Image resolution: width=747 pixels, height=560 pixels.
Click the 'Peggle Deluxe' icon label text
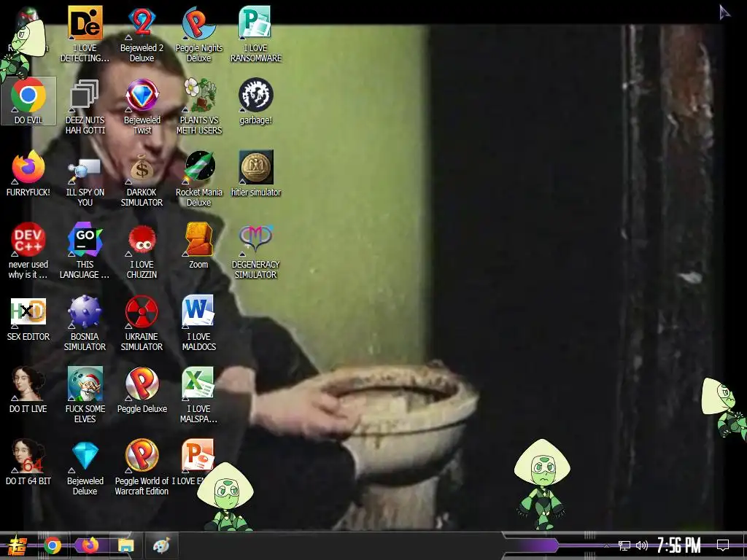(x=142, y=408)
